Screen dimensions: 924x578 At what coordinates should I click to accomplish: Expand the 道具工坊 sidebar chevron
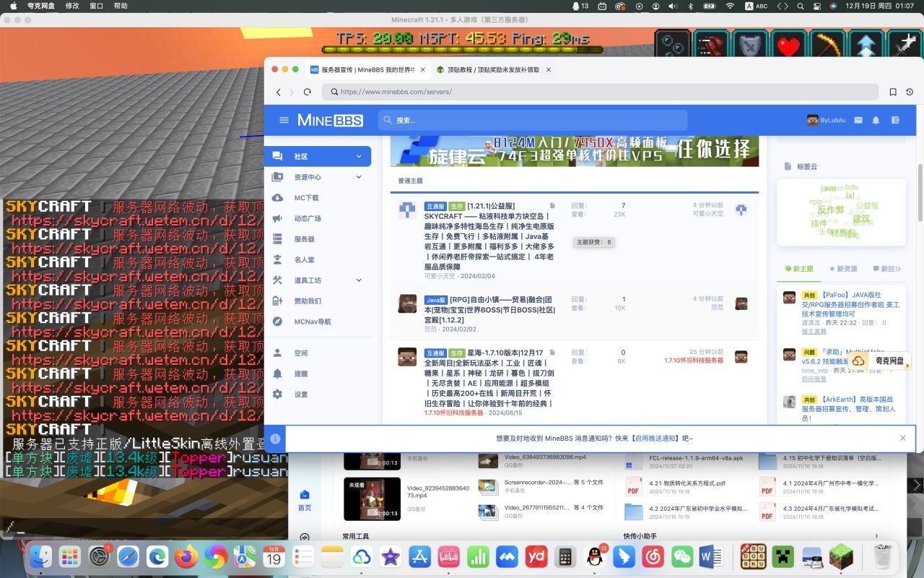[x=359, y=280]
